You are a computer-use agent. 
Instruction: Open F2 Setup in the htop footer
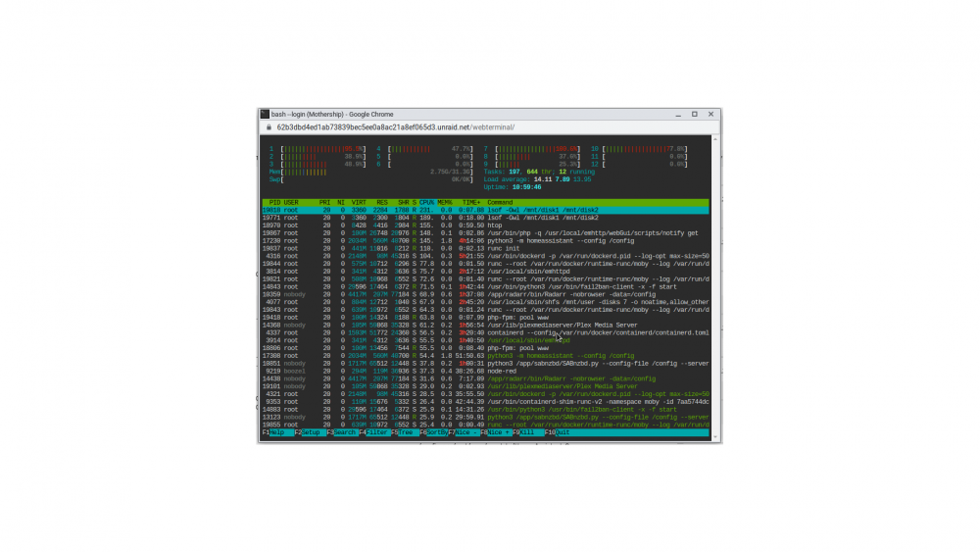(x=311, y=432)
